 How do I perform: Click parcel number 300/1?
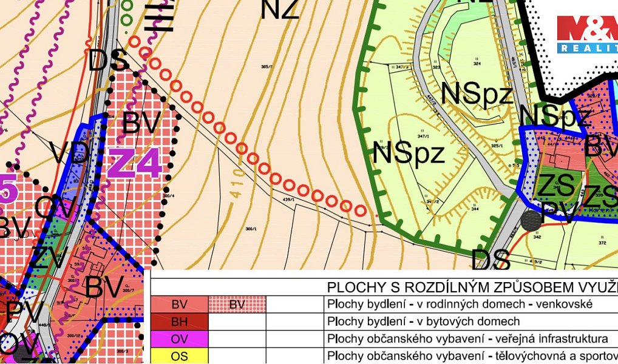coord(251,229)
